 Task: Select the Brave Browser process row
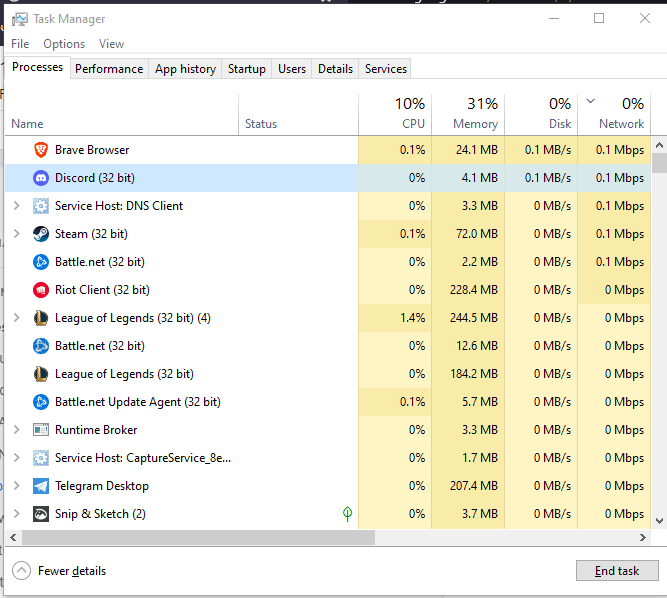pyautogui.click(x=328, y=150)
